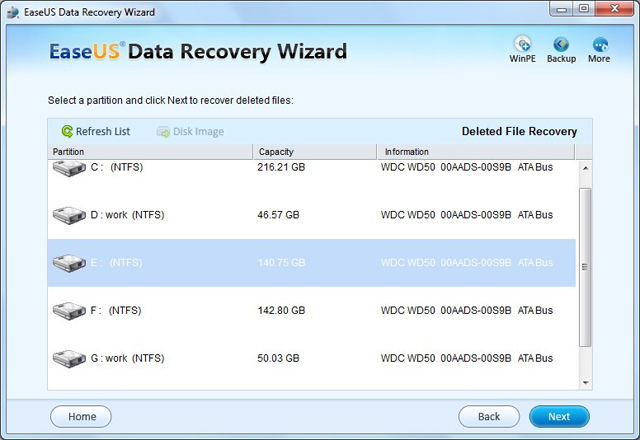This screenshot has height=440, width=640.
Task: Click the partition list scroll up arrow
Action: click(585, 168)
